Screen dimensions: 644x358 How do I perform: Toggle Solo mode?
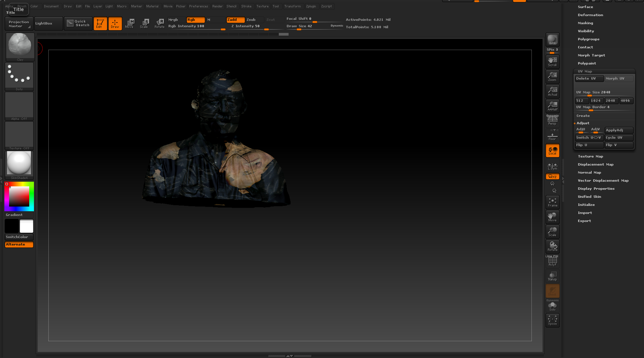pyautogui.click(x=552, y=306)
